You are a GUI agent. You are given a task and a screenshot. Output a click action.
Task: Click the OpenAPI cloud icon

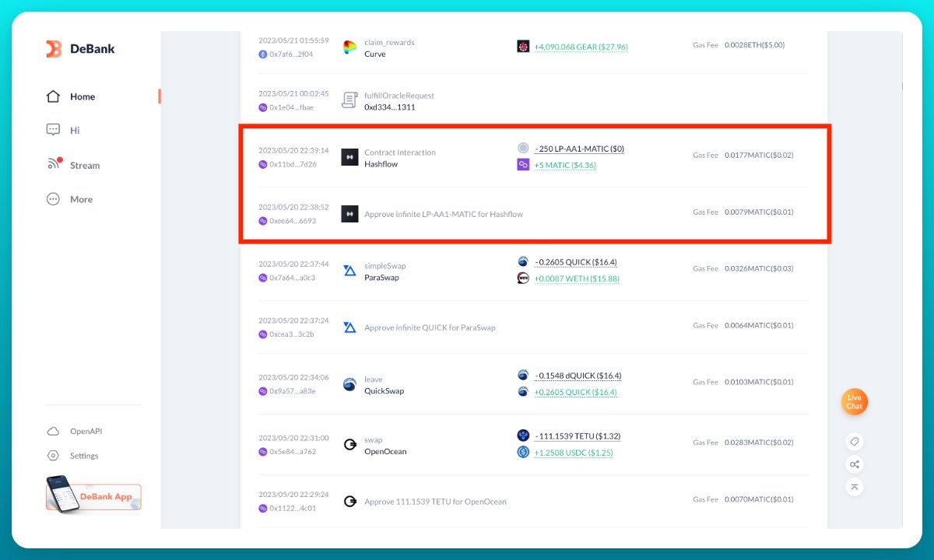coord(53,431)
